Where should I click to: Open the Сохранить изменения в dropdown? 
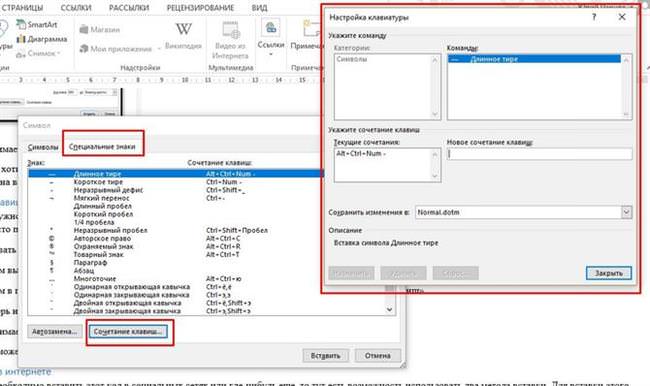coord(626,213)
